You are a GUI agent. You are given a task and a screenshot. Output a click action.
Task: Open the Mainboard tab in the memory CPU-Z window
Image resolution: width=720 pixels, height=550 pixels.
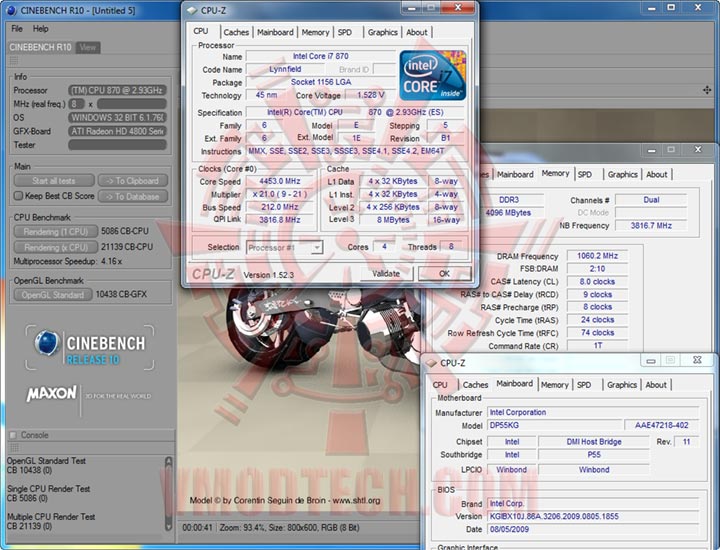515,174
